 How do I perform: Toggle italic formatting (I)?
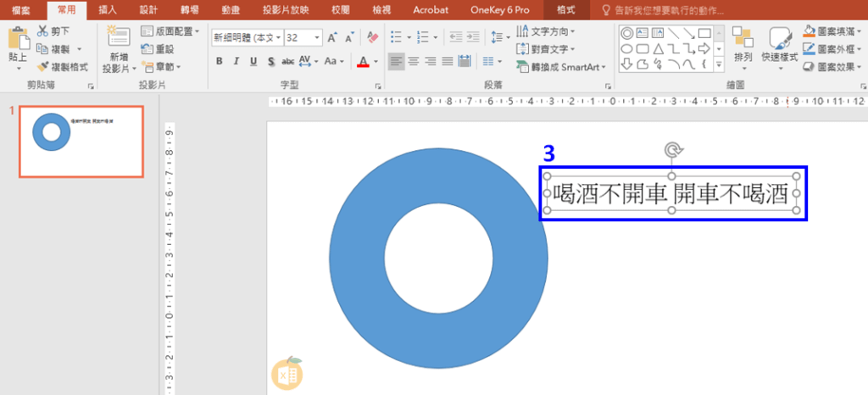236,61
